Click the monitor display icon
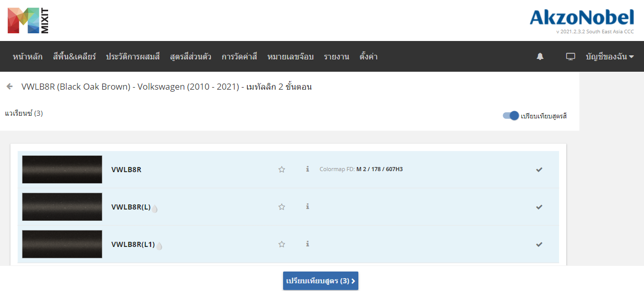 [x=571, y=56]
